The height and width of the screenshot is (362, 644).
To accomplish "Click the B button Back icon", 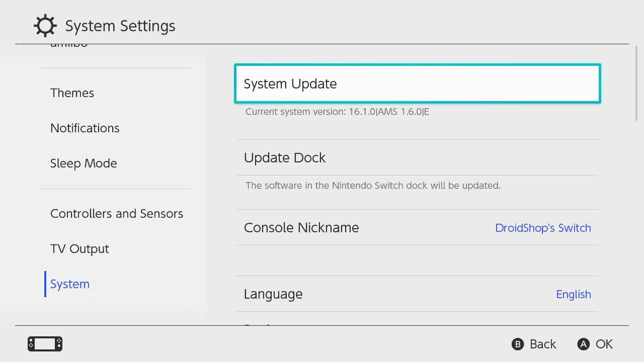I will 518,344.
